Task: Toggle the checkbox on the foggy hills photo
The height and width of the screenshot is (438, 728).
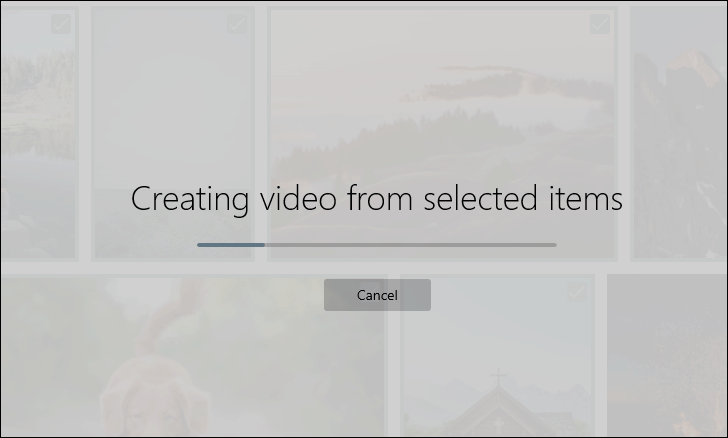Action: tap(599, 24)
